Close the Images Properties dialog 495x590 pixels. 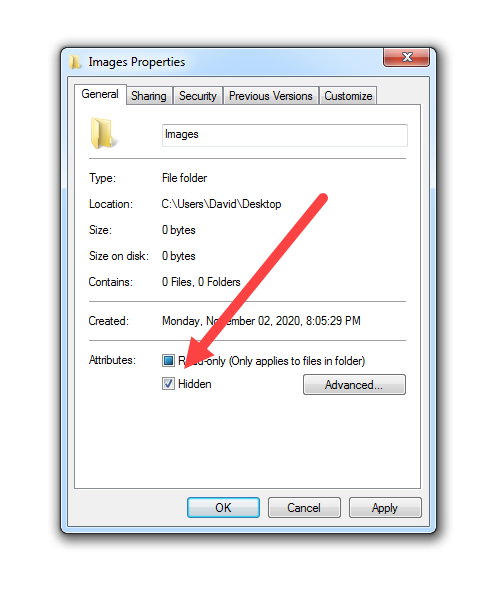point(406,57)
